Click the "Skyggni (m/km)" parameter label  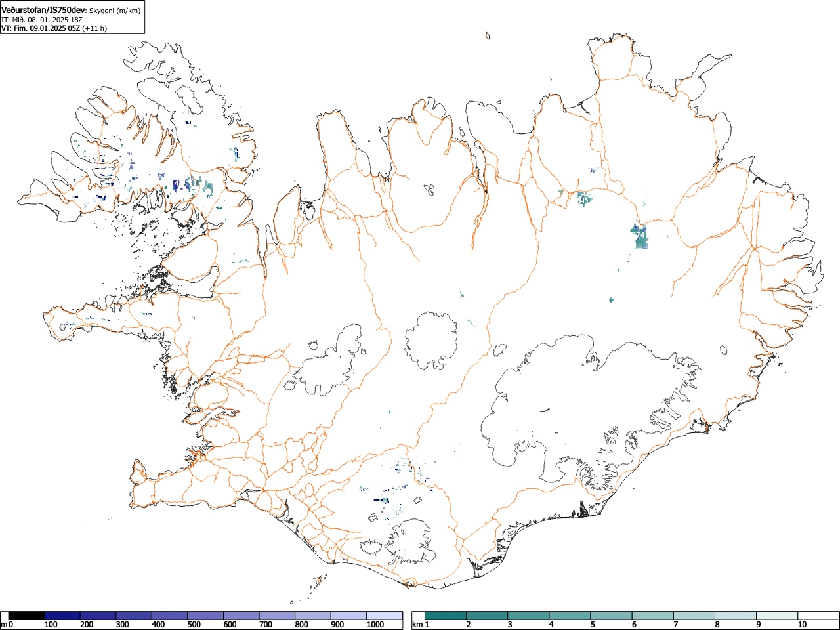point(115,11)
